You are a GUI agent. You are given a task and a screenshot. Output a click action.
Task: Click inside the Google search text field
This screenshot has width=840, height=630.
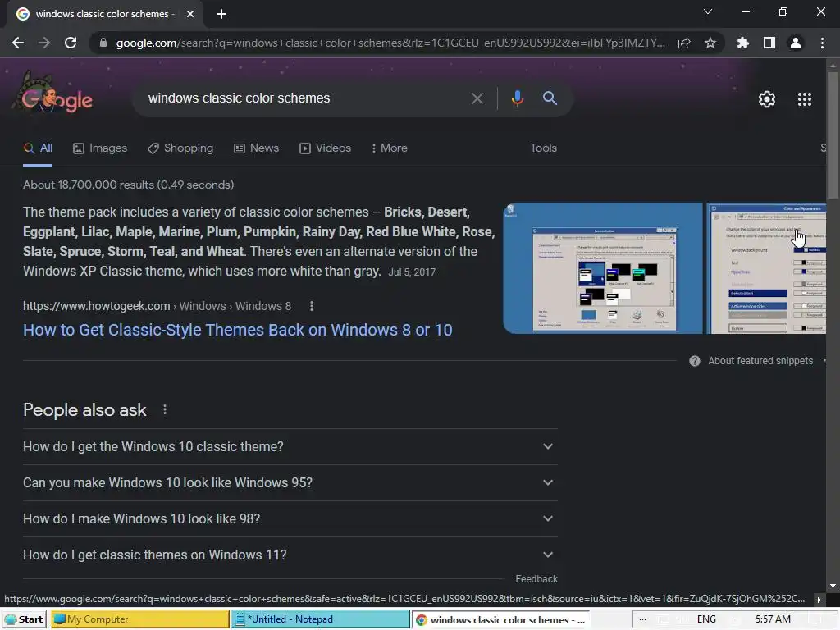pyautogui.click(x=305, y=98)
